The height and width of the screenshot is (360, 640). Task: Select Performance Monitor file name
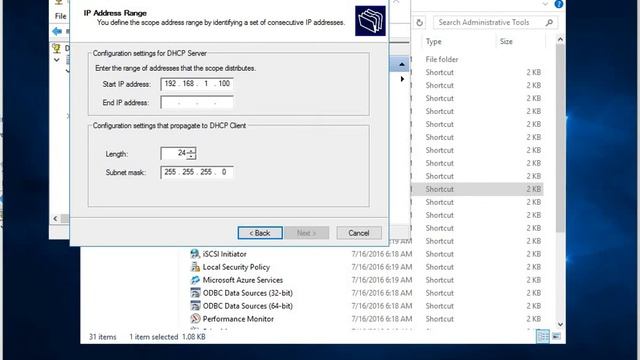238,319
